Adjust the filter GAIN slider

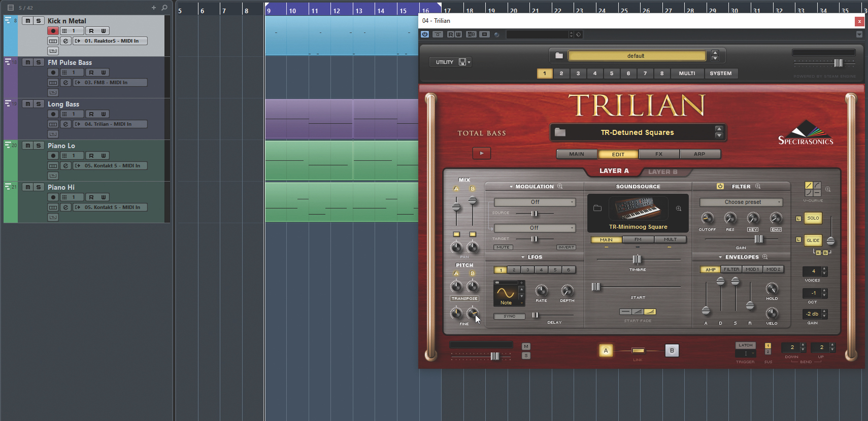pyautogui.click(x=758, y=239)
